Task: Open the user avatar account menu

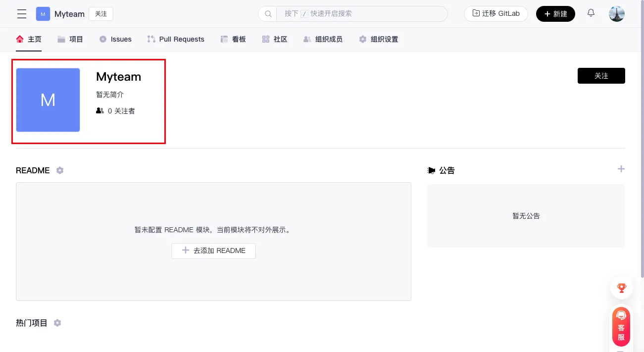Action: [616, 14]
